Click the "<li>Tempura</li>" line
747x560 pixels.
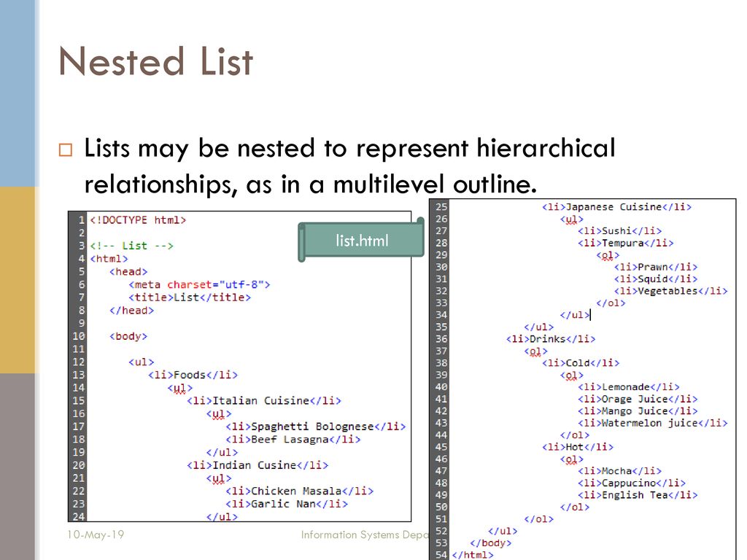pyautogui.click(x=625, y=243)
